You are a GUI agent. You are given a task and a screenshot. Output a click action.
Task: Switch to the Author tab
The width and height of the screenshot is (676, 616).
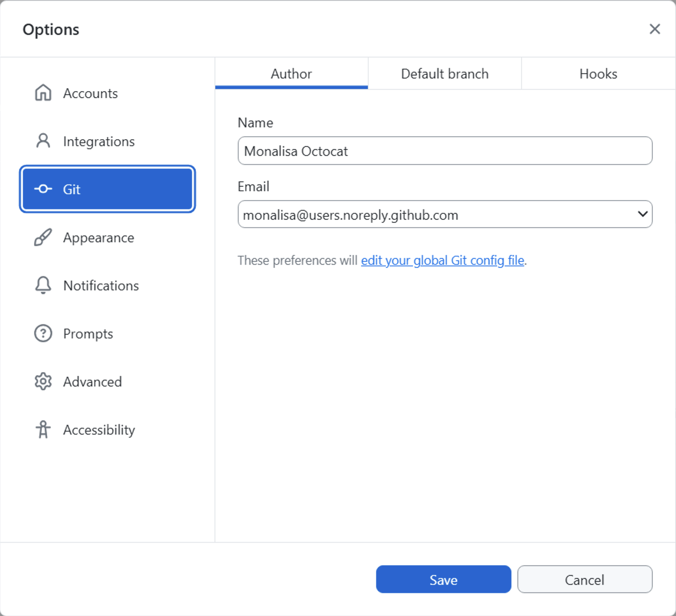pyautogui.click(x=291, y=74)
